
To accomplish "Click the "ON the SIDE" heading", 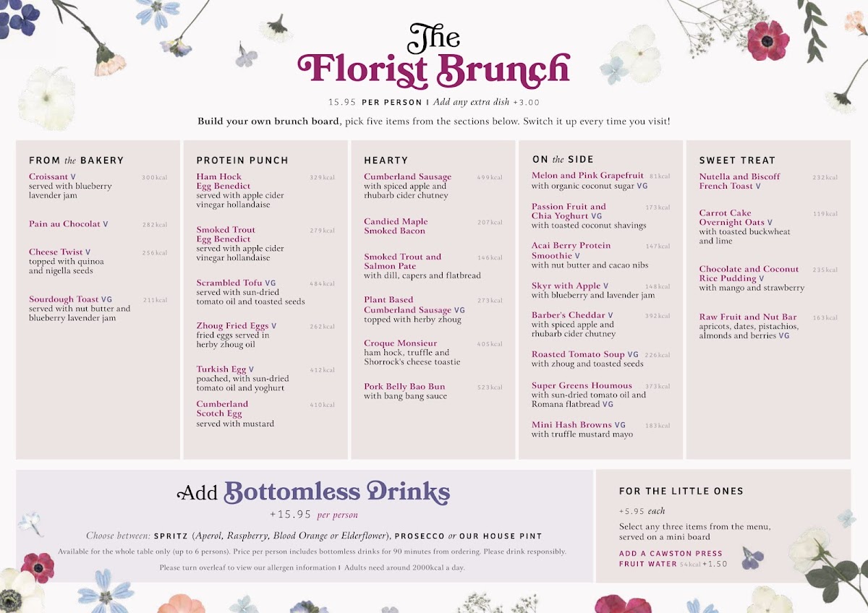I will click(x=563, y=160).
